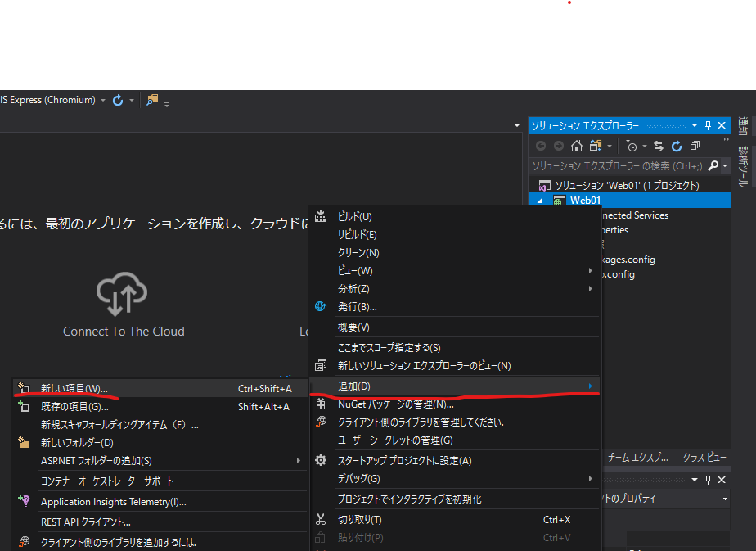
Task: Open the 診断ツール side tab
Action: [x=743, y=167]
